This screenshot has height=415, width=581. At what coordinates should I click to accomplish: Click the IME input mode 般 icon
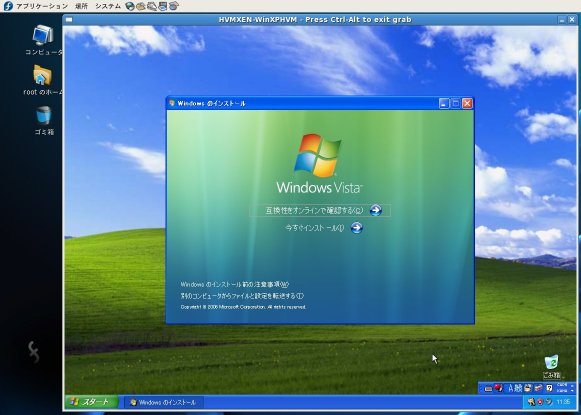(518, 388)
